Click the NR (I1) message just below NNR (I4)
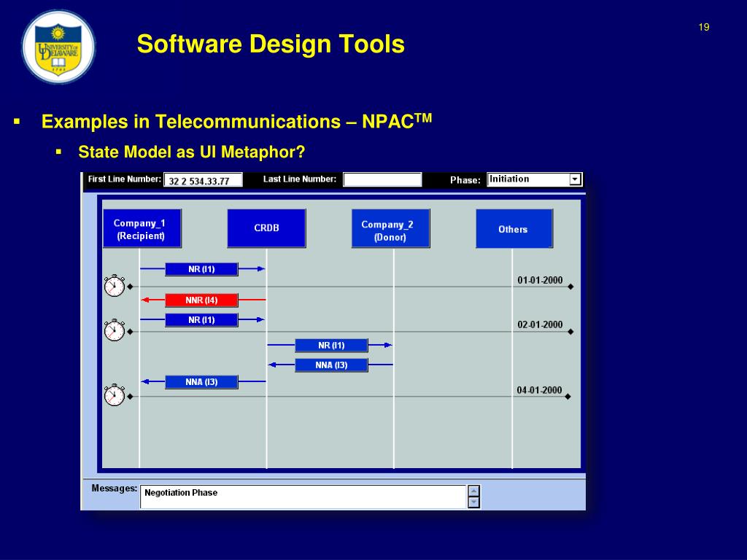Viewport: 747px width, 560px height. (x=201, y=320)
